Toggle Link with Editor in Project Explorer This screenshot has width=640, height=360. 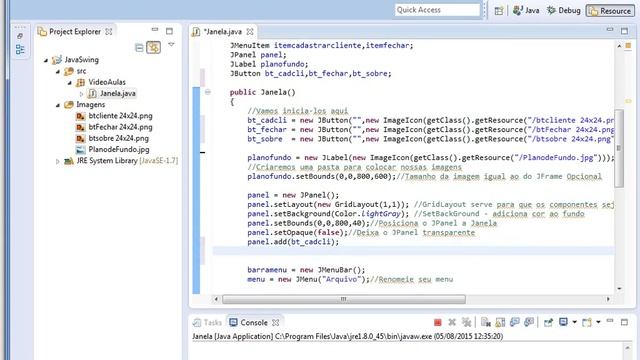pos(154,47)
